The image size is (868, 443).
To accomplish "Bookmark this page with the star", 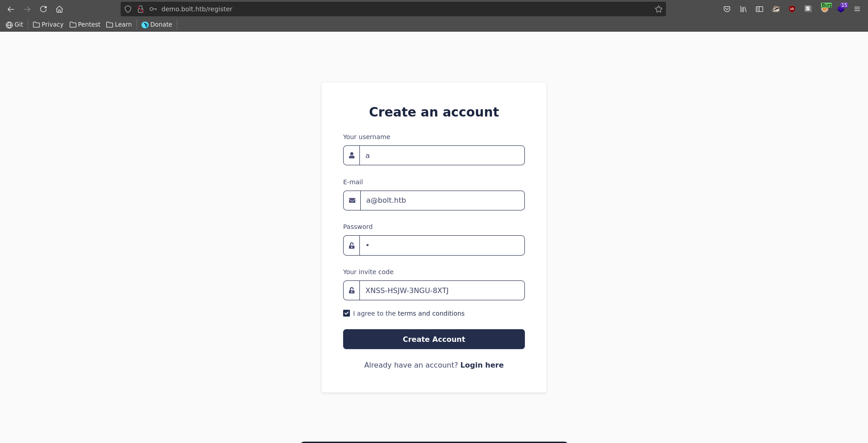I will (659, 9).
